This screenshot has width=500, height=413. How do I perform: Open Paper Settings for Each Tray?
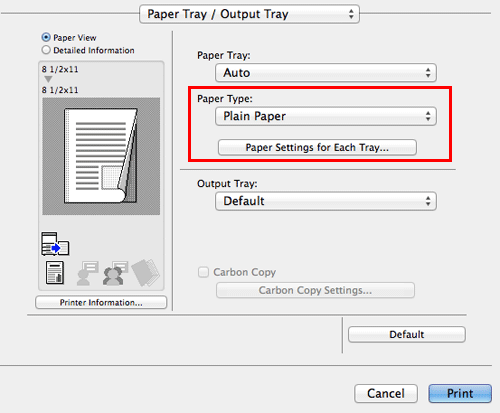[x=317, y=147]
